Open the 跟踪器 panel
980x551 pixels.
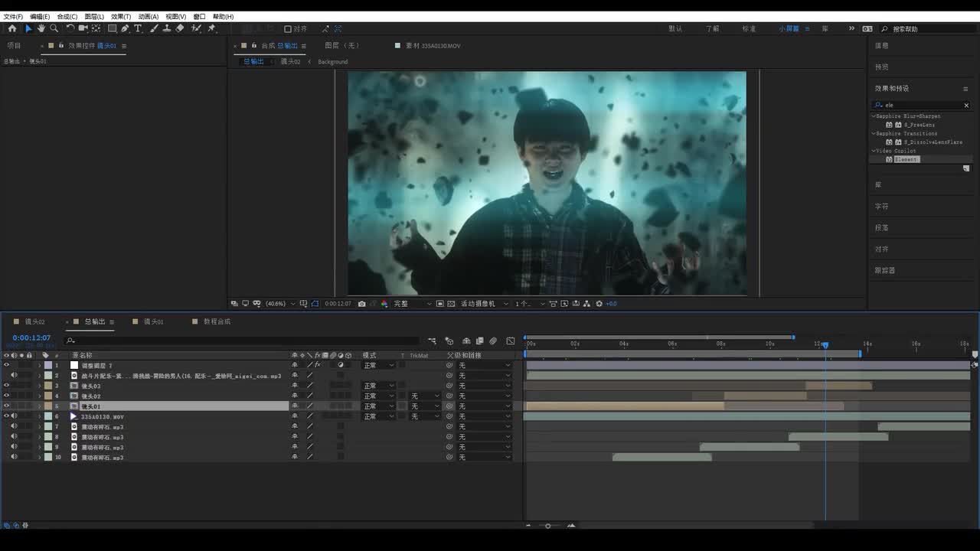pyautogui.click(x=885, y=270)
